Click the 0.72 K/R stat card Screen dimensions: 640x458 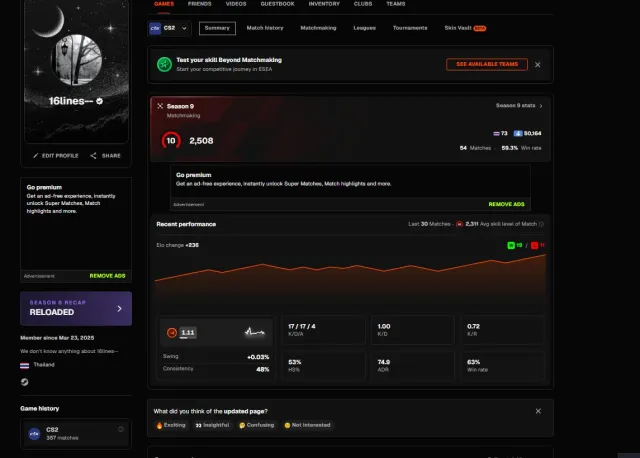502,330
